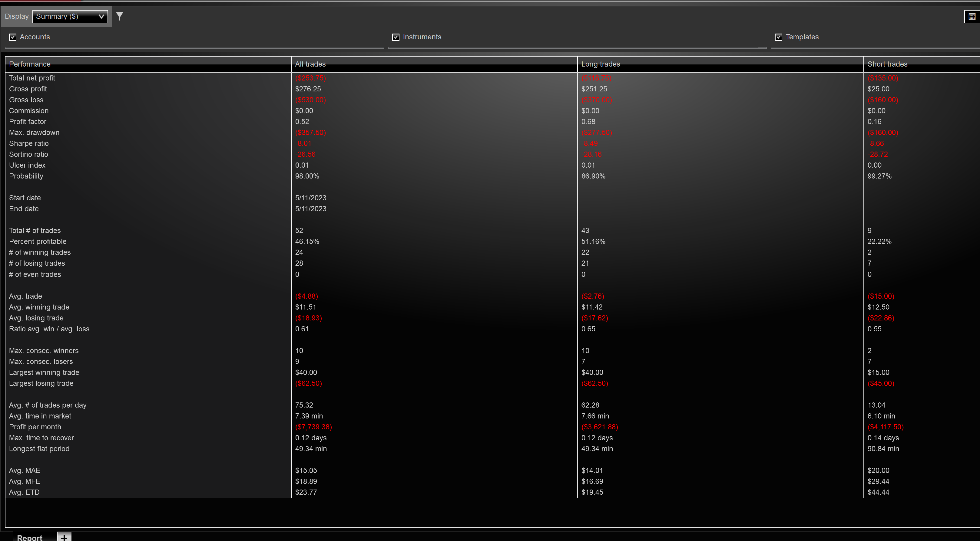Click Total # of trades label
The image size is (980, 541).
(35, 231)
